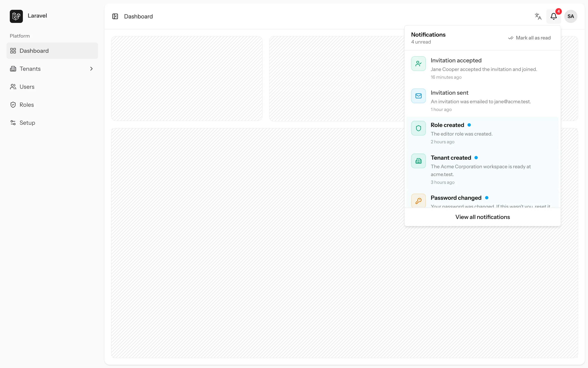This screenshot has height=368, width=588.
Task: Click the 16 minutes ago timestamp
Action: [446, 77]
